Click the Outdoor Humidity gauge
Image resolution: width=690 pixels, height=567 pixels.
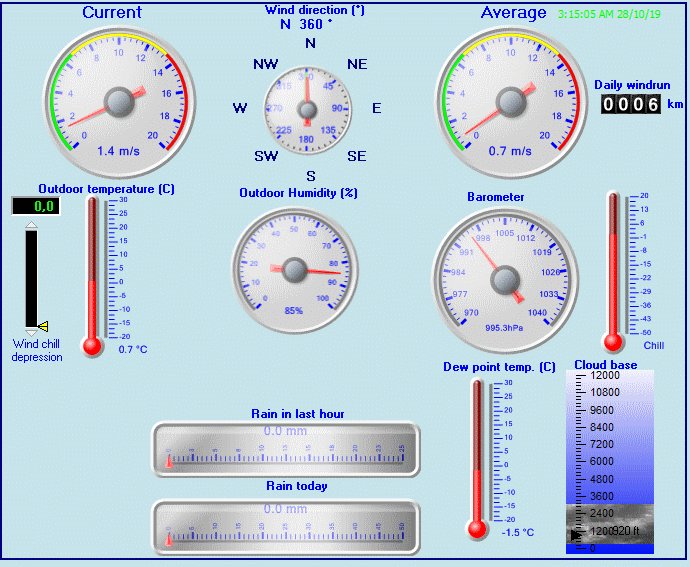tap(294, 269)
